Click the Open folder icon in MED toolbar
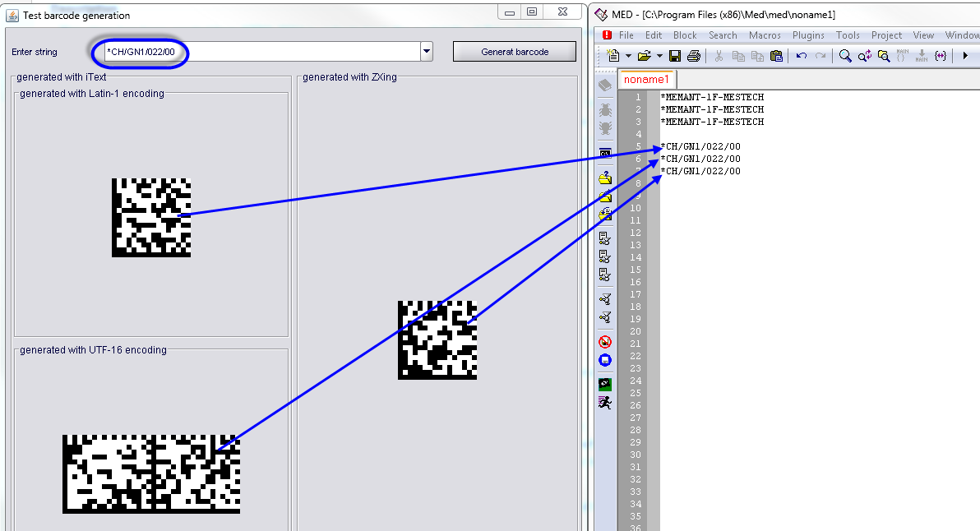 tap(645, 56)
